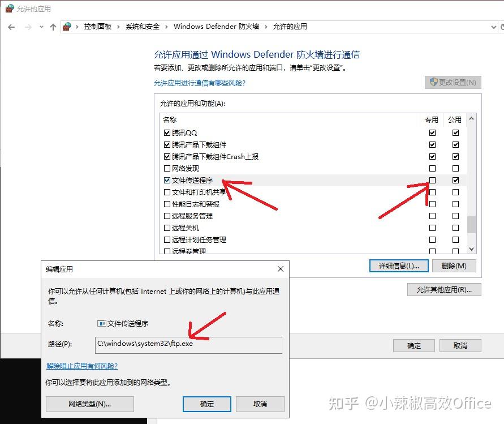The width and height of the screenshot is (504, 424).
Task: Open chevron after 控制面板 breadcrumb
Action: coord(118,27)
